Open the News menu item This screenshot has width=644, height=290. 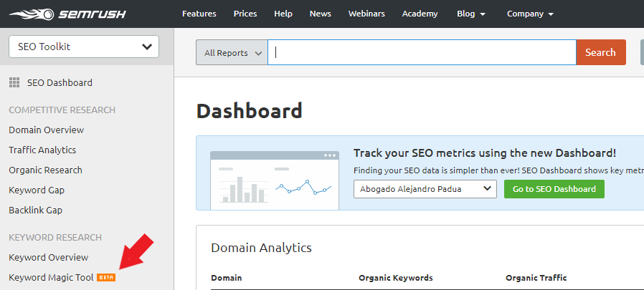[321, 14]
